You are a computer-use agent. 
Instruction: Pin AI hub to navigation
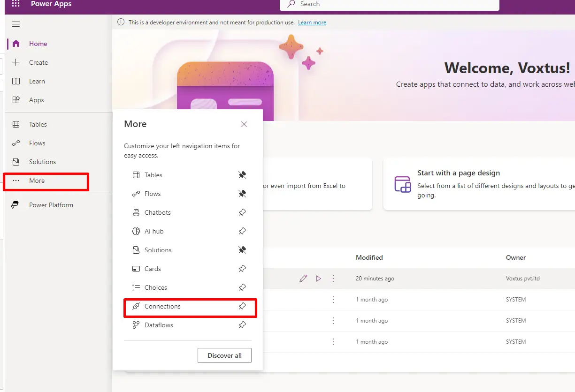[x=242, y=231]
